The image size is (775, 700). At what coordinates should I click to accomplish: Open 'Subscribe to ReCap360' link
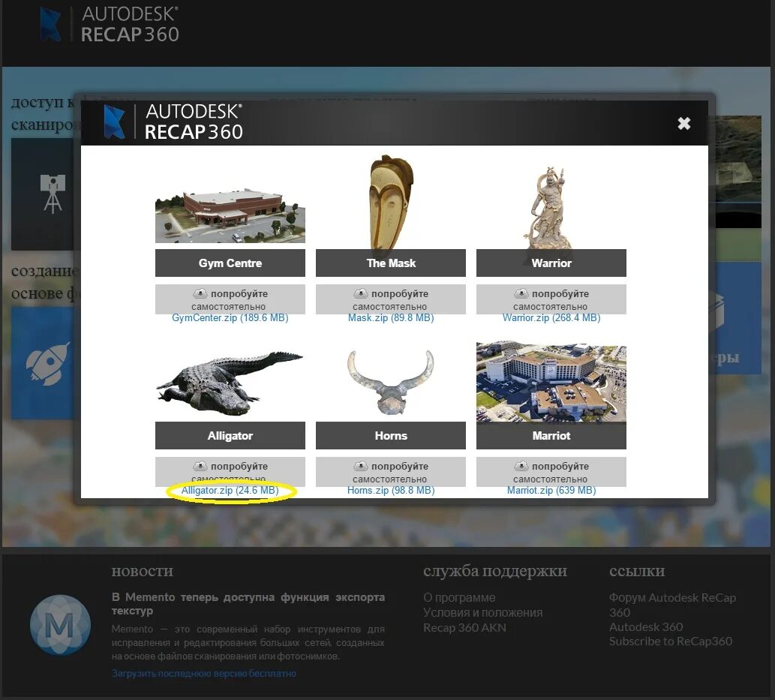[x=671, y=641]
